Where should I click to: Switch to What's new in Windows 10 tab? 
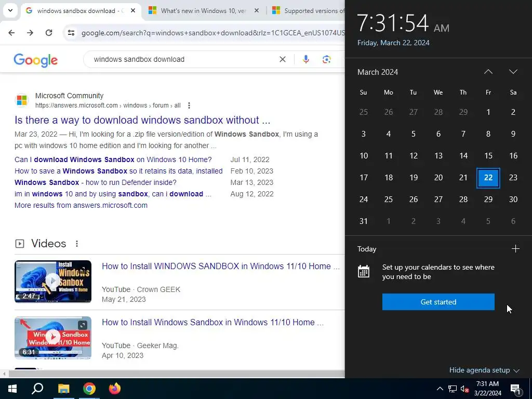(203, 10)
